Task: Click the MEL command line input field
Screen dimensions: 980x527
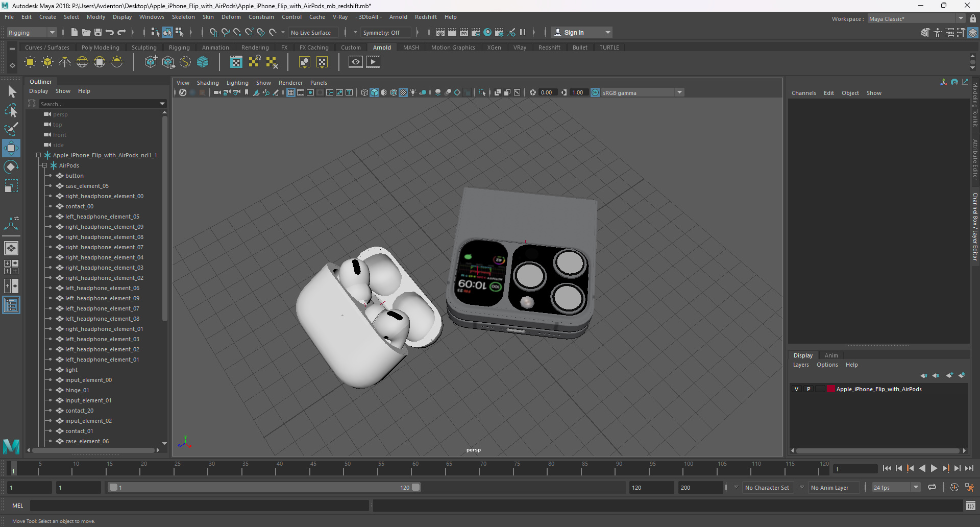Action: (199, 506)
